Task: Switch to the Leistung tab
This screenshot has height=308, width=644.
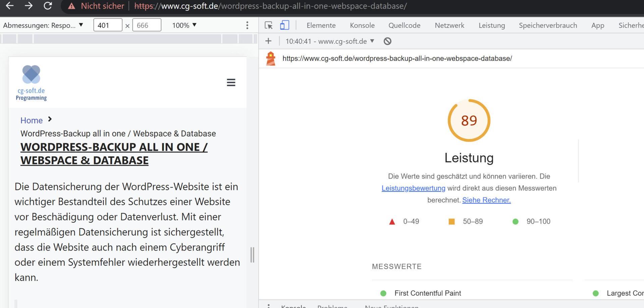Action: coord(492,26)
